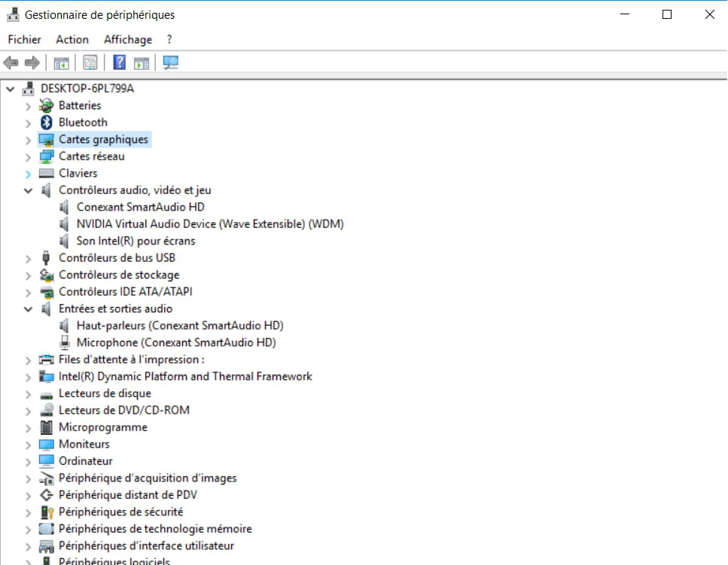Collapse the DESKTOP-6PL799A root node
Viewport: 728px width, 565px height.
(x=10, y=89)
